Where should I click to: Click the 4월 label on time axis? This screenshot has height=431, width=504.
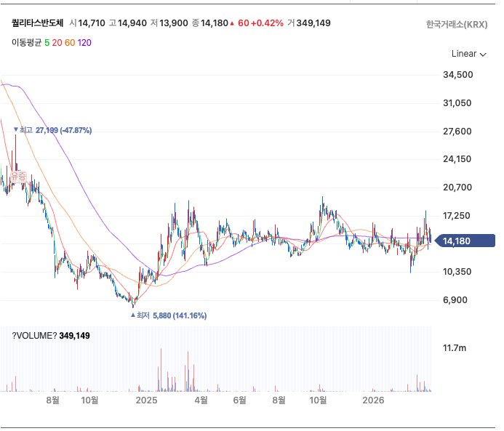pyautogui.click(x=201, y=400)
